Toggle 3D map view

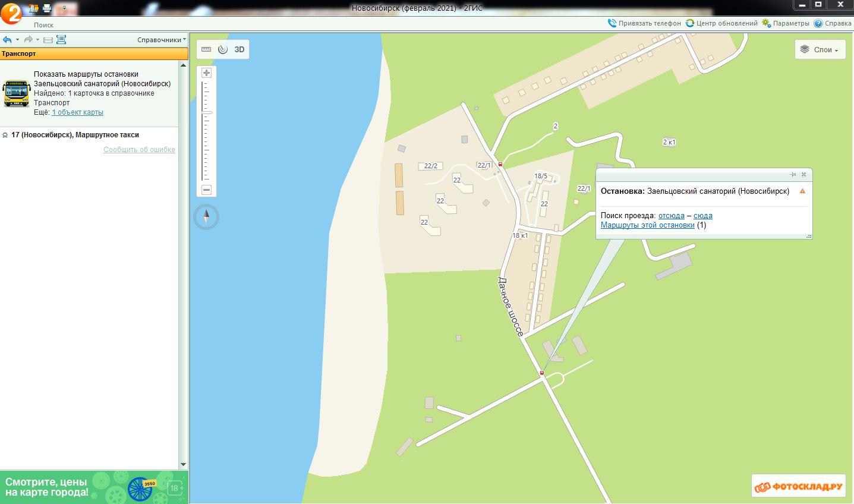pyautogui.click(x=240, y=49)
